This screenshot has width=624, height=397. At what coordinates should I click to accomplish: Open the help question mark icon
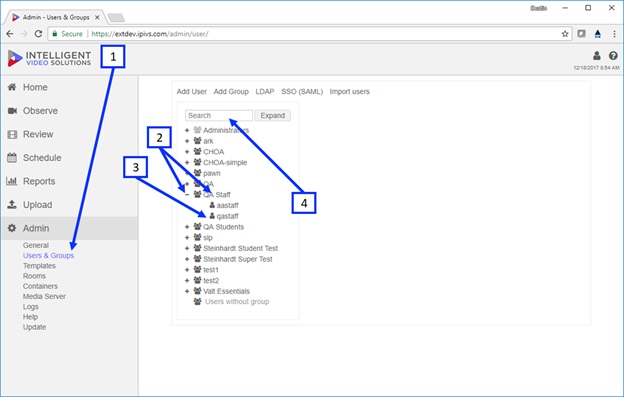tap(613, 56)
